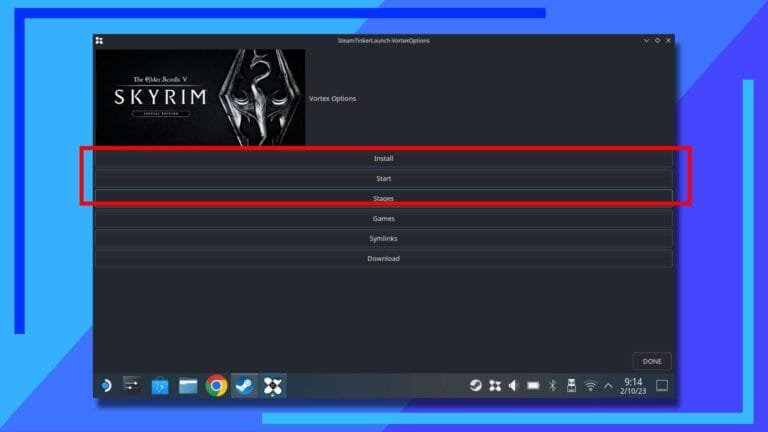Click the Skyrim banner image
This screenshot has height=432, width=768.
coord(200,97)
